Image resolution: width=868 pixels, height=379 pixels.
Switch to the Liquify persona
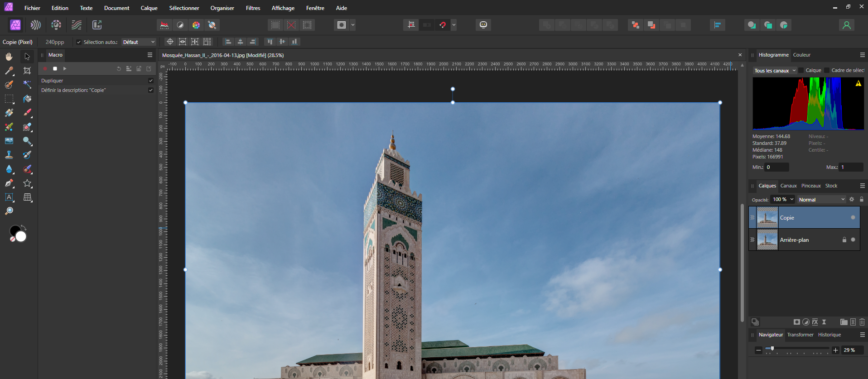36,25
